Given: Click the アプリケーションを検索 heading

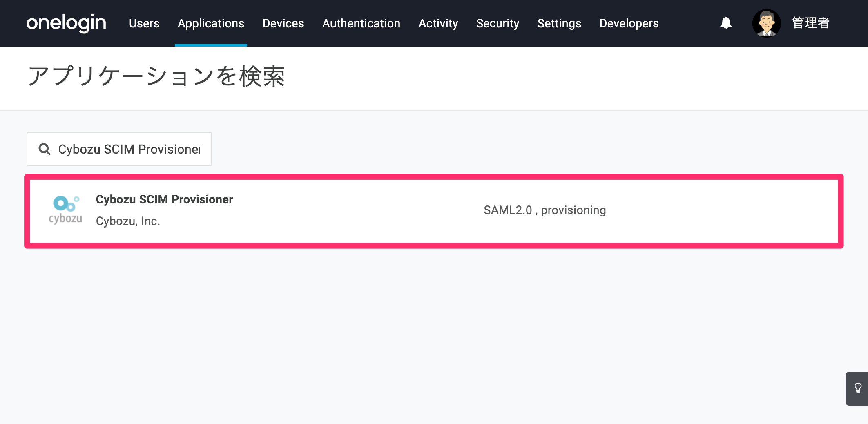Looking at the screenshot, I should point(156,76).
